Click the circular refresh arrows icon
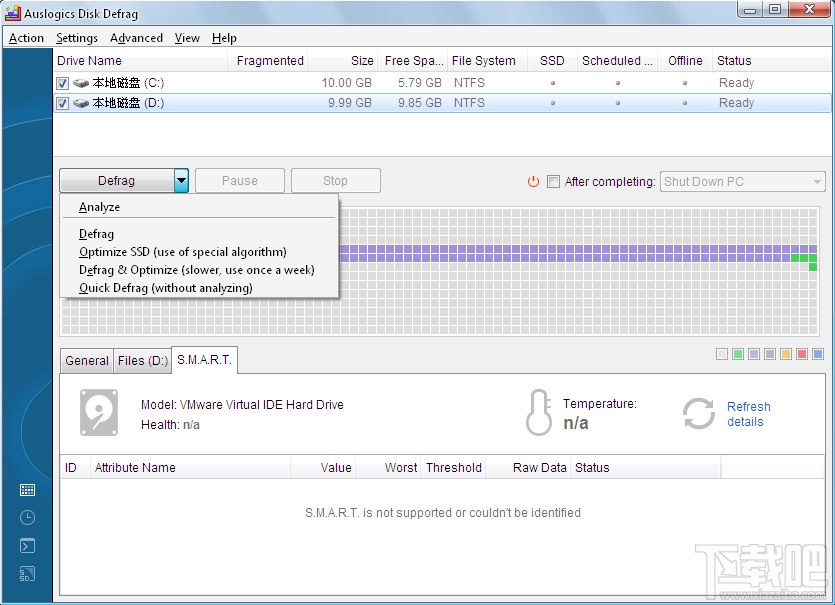This screenshot has width=835, height=605. point(698,413)
